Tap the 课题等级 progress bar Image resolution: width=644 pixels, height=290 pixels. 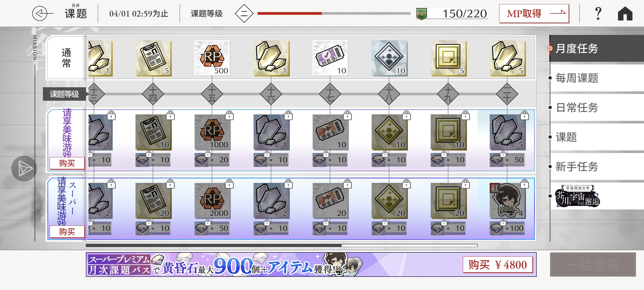(x=334, y=13)
